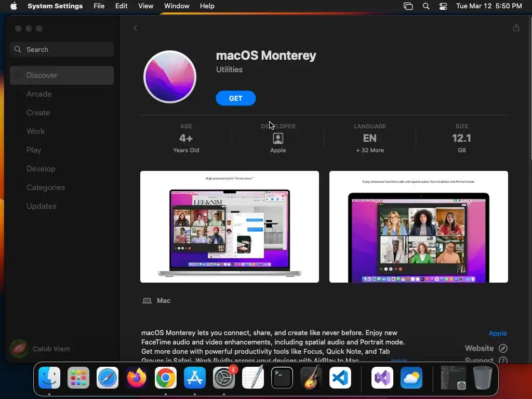The width and height of the screenshot is (532, 399).
Task: Select Discover in the sidebar
Action: click(x=62, y=75)
